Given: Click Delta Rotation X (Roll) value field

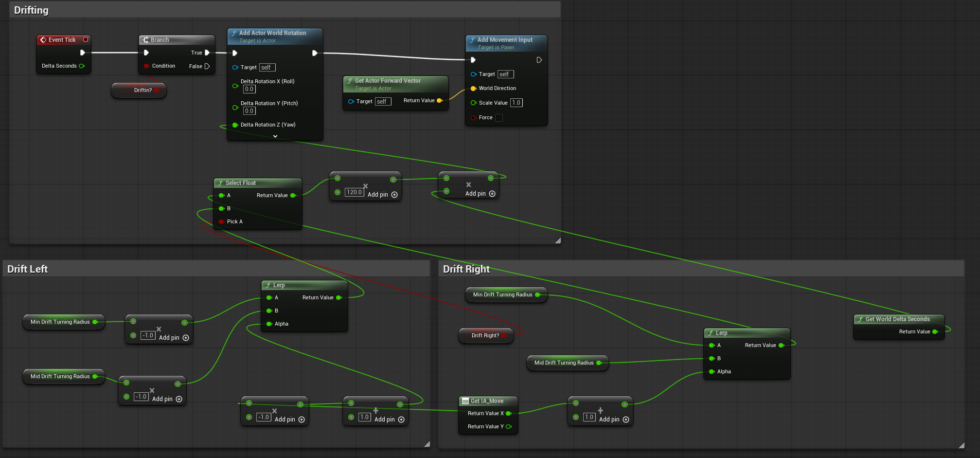Looking at the screenshot, I should coord(249,89).
